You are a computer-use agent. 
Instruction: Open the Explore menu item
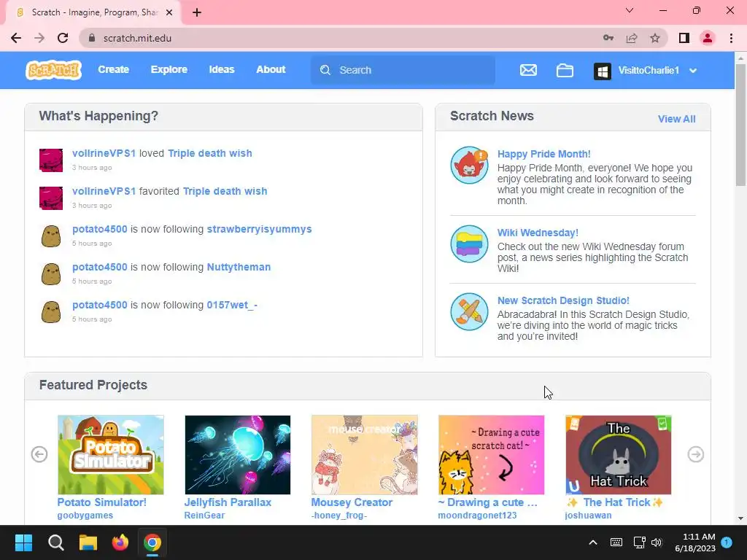[169, 69]
